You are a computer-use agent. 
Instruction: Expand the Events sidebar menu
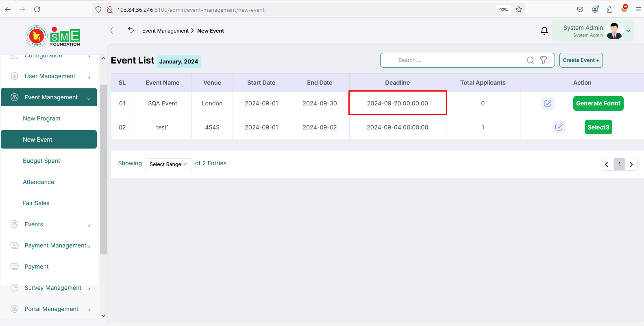[48, 224]
